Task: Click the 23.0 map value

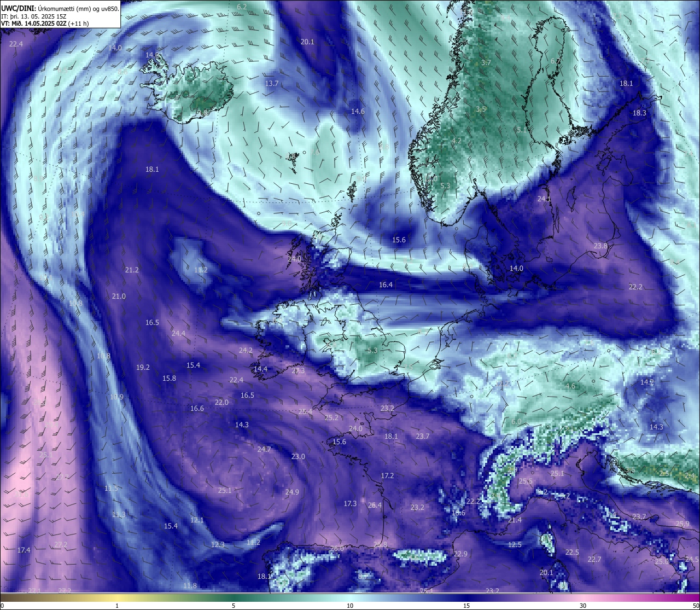Action: pos(298,456)
